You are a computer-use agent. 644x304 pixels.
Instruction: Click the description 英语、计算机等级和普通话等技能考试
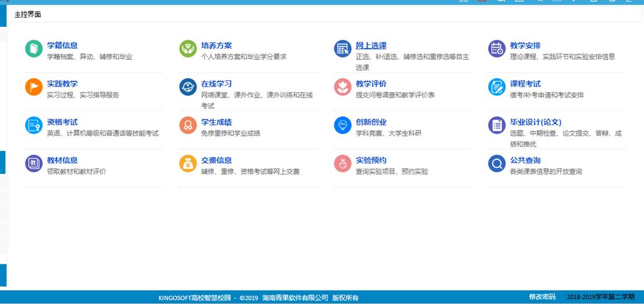click(102, 133)
